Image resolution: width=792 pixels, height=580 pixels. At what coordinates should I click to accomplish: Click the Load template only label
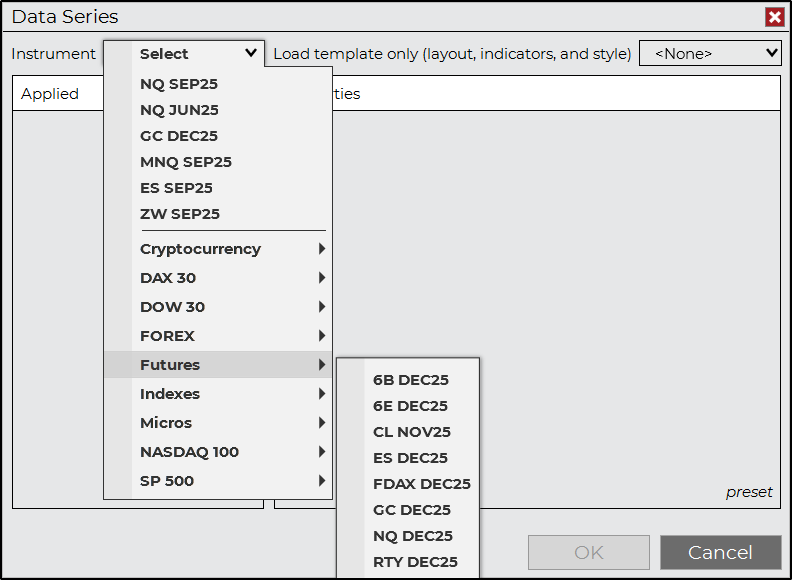452,54
